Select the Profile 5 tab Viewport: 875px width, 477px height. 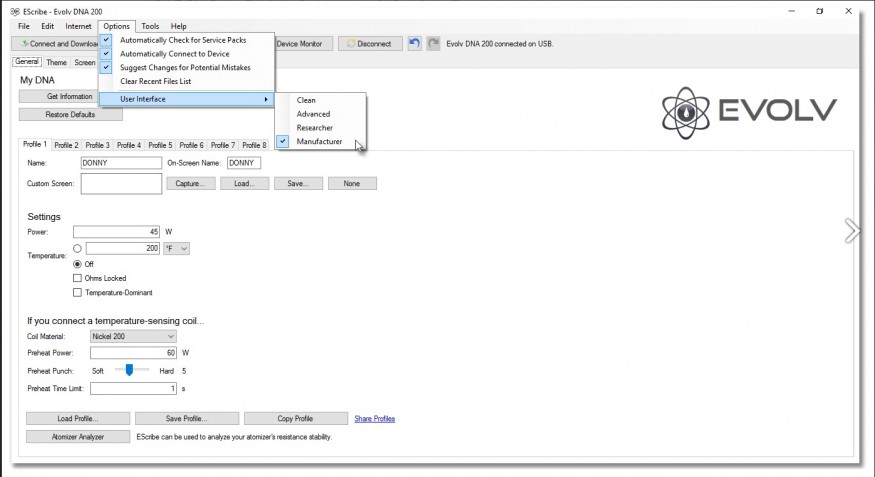(x=160, y=145)
